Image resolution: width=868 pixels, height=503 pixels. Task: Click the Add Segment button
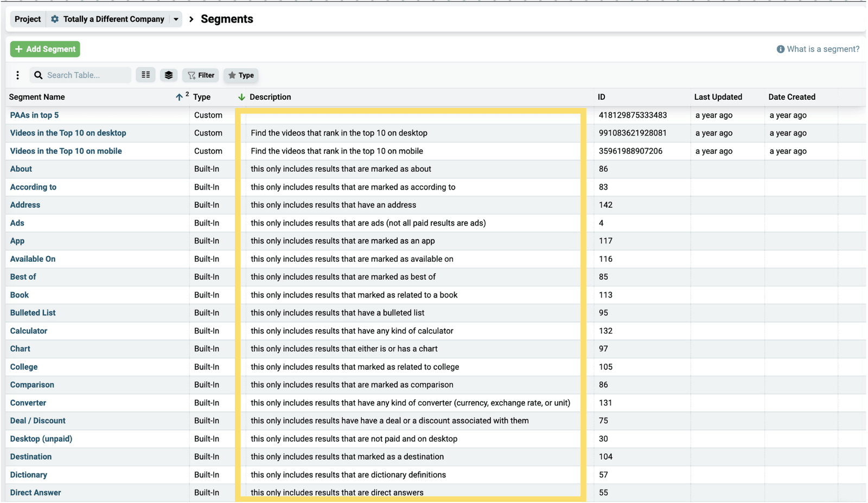tap(45, 49)
